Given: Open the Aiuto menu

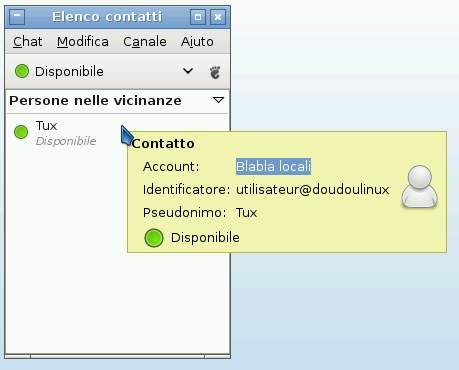Looking at the screenshot, I should tap(197, 42).
